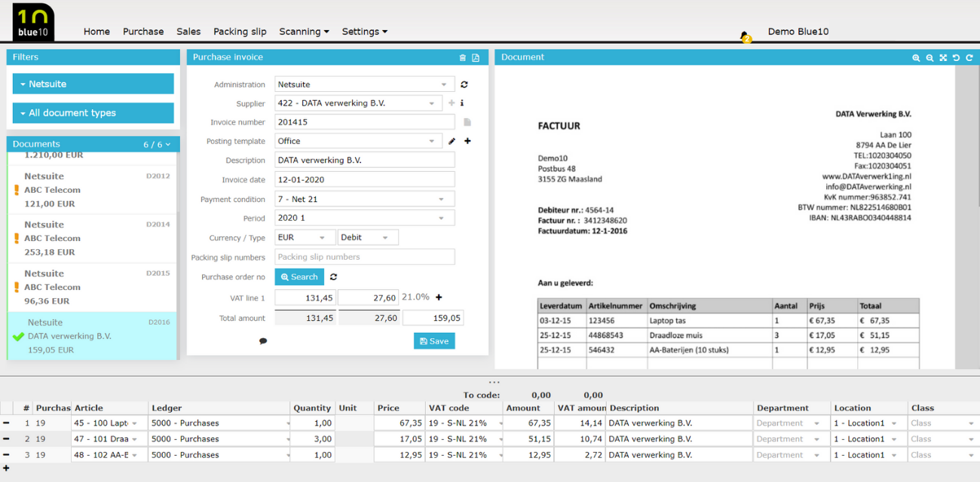Go to the Packing slip menu item

point(240,32)
